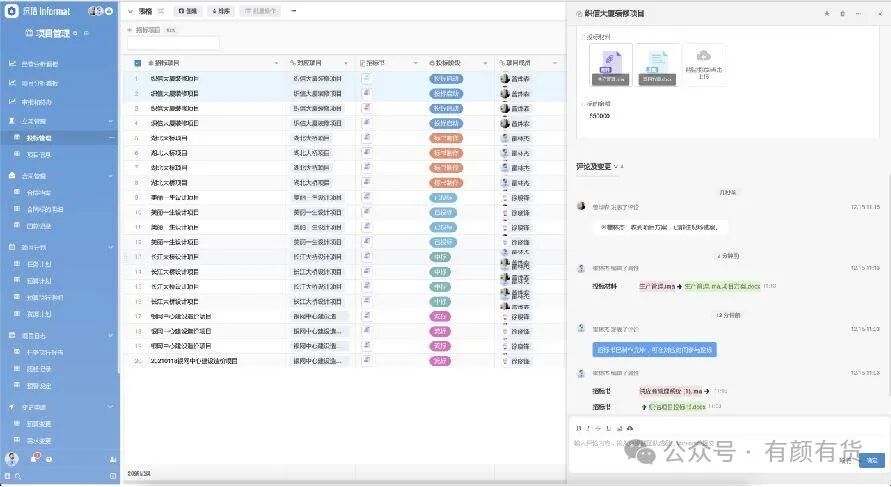Toggle the select-all checkbox in table header

138,63
